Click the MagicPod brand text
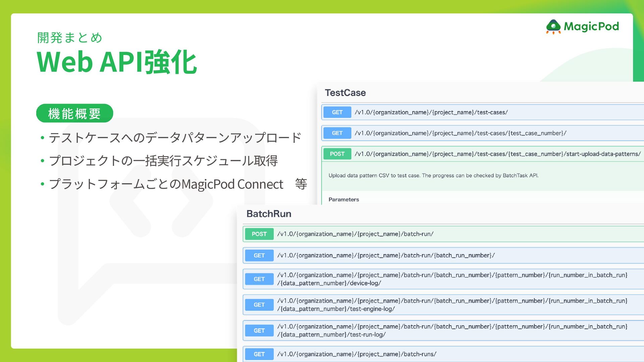 [591, 26]
